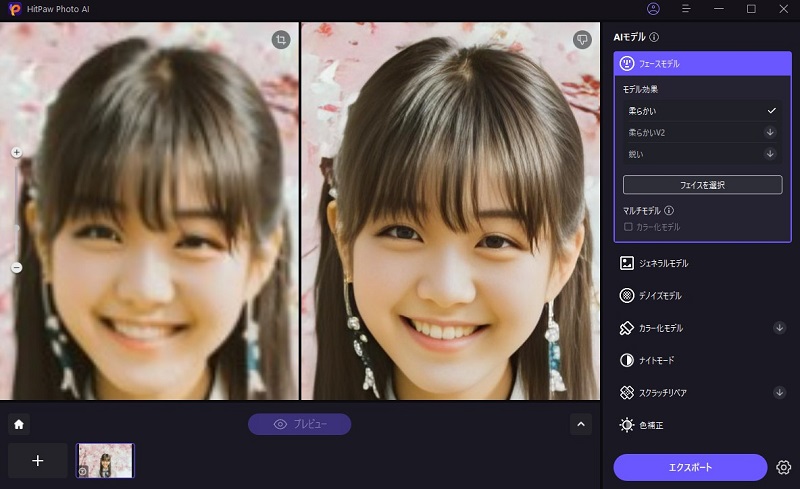The width and height of the screenshot is (800, 489).
Task: Click the エクスポート export button
Action: click(690, 467)
